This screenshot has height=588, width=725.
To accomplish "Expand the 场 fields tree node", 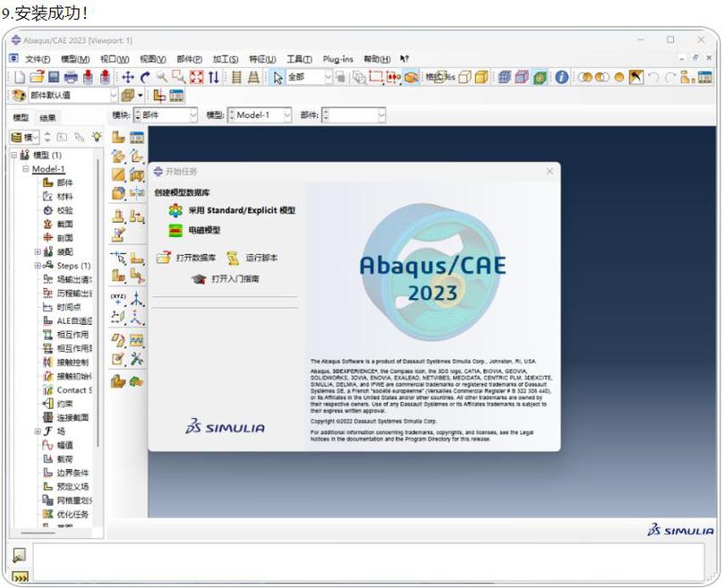I will [x=38, y=431].
